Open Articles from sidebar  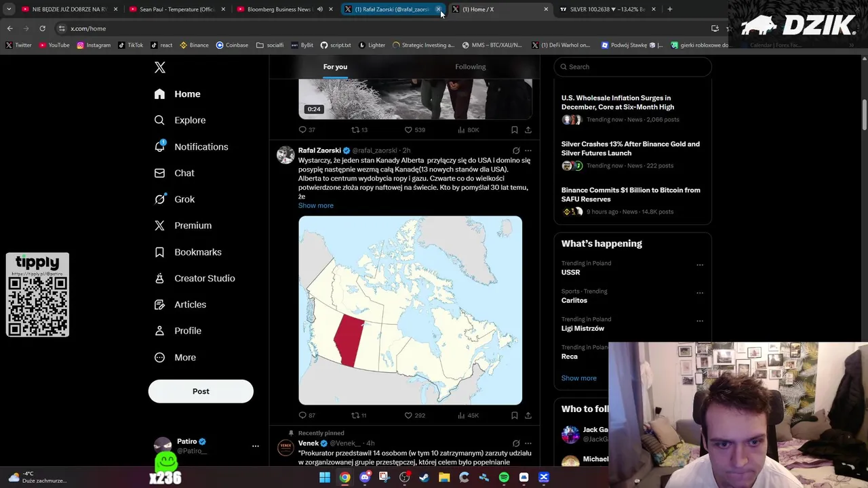(x=180, y=305)
